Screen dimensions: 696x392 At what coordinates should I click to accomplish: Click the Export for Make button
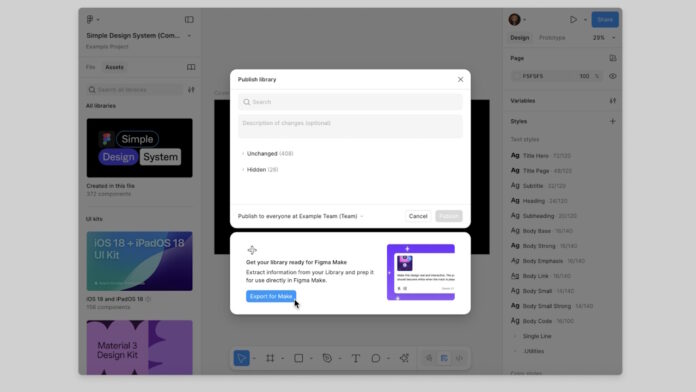pos(271,296)
